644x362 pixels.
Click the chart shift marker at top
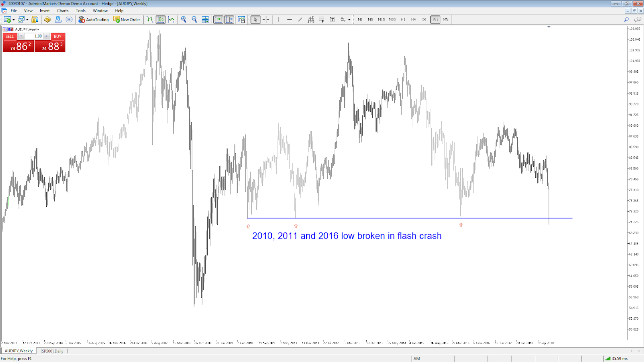click(x=549, y=27)
